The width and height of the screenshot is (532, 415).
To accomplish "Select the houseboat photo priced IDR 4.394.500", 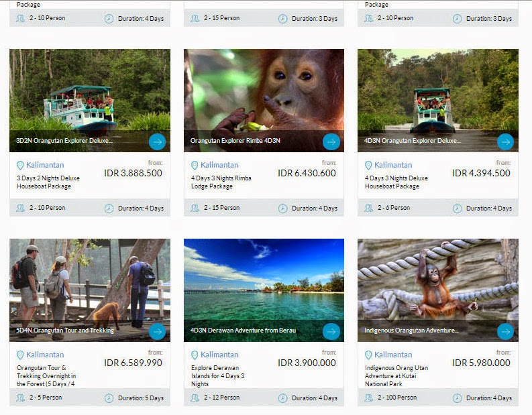I will [437, 101].
